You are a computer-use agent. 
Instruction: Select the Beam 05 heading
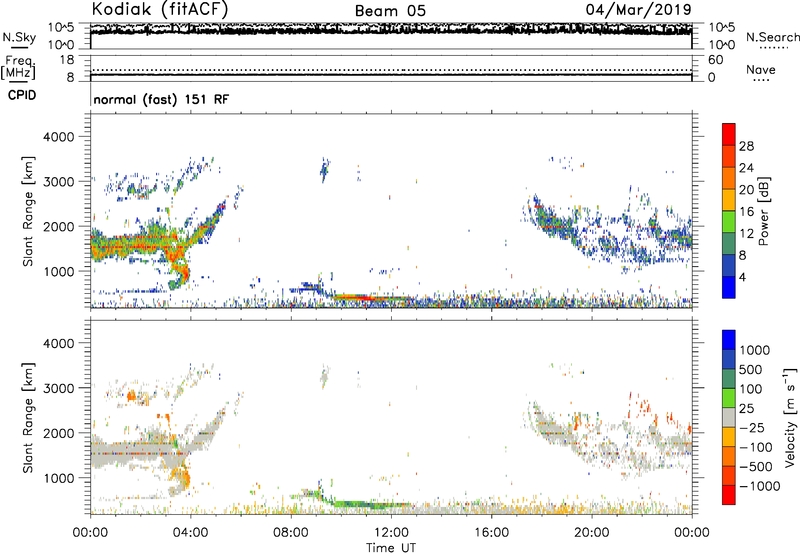click(390, 11)
